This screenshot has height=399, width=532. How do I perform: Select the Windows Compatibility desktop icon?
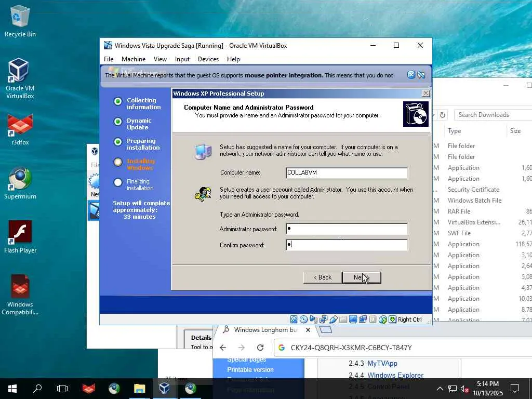point(20,295)
